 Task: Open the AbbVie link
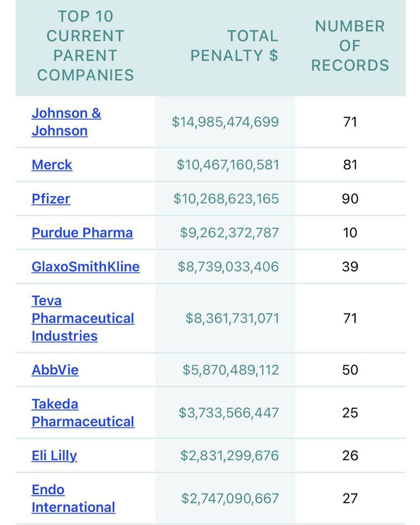[x=55, y=370]
